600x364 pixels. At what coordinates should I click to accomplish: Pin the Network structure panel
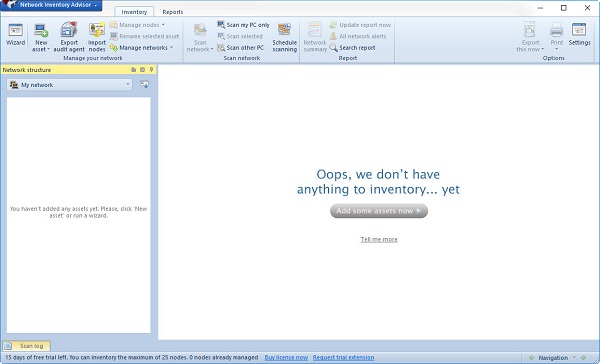coord(152,70)
